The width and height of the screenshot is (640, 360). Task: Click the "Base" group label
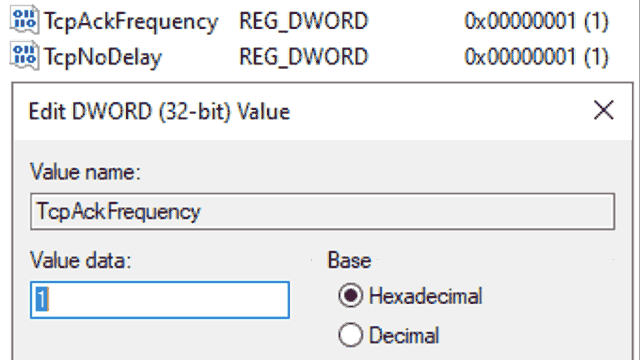point(349,260)
